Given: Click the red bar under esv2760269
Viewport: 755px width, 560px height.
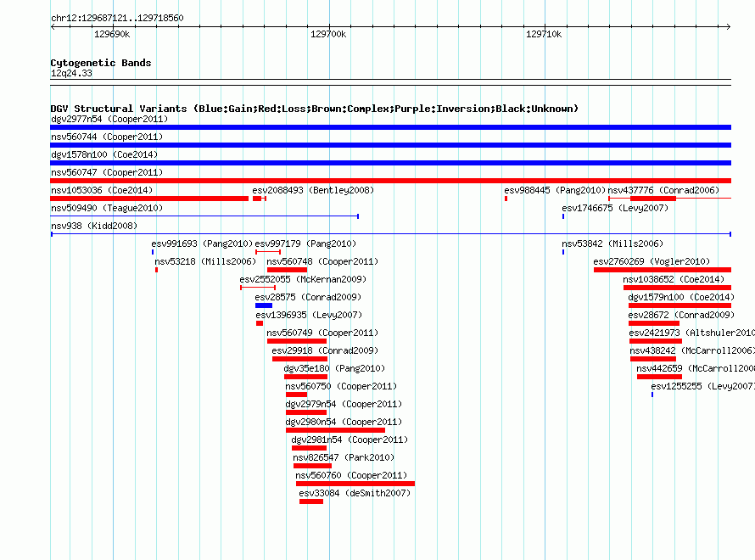Looking at the screenshot, I should point(663,270).
